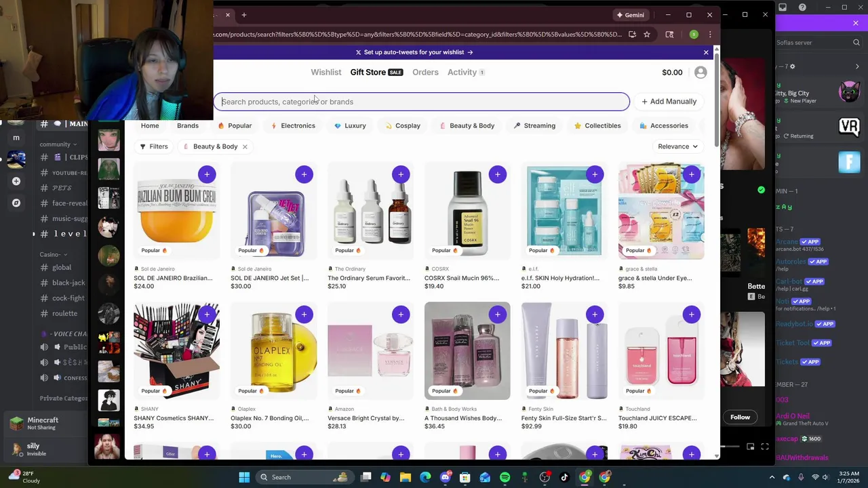868x488 pixels.
Task: Select the Electronics category
Action: 293,125
